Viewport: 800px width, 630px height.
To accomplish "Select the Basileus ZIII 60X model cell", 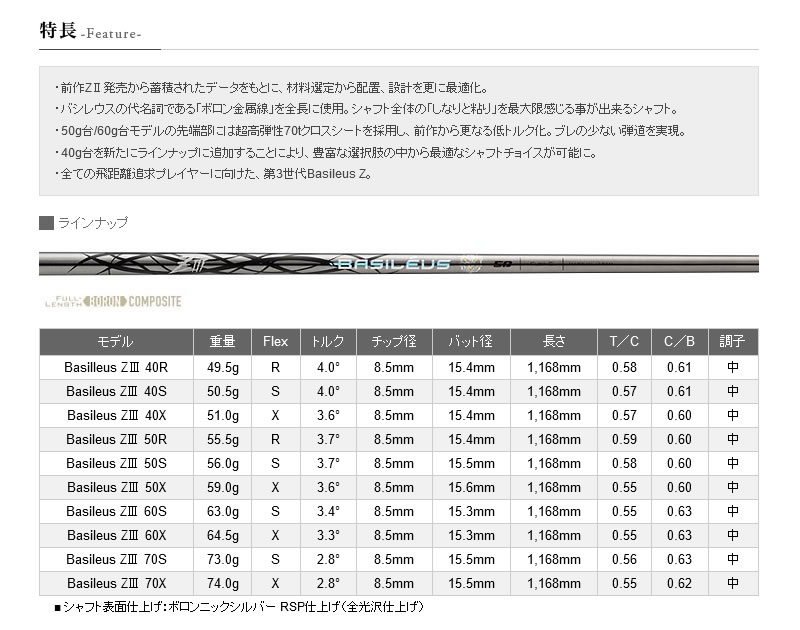I will [x=116, y=535].
